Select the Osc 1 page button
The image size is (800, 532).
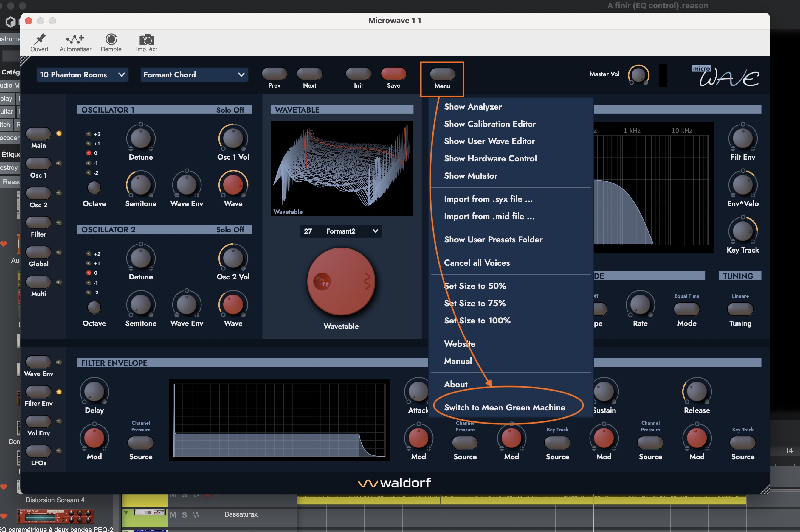pos(38,164)
